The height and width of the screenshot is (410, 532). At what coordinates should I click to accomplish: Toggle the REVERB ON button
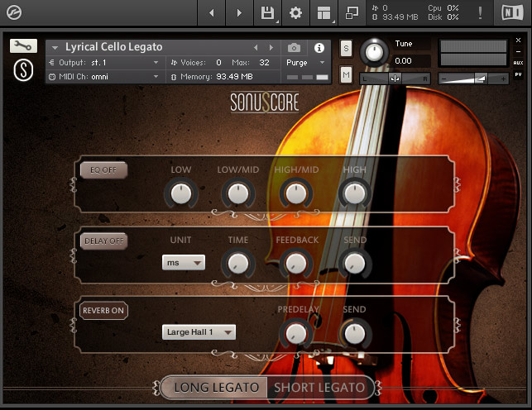pyautogui.click(x=103, y=310)
